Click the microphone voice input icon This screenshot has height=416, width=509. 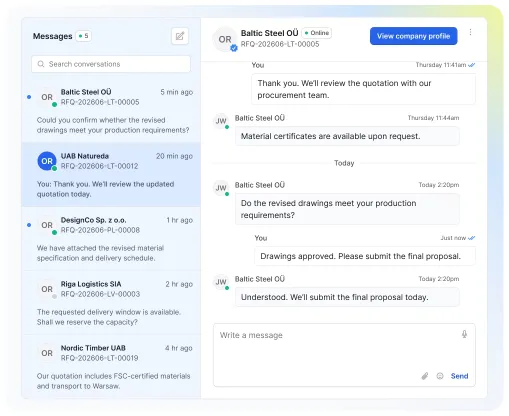pos(464,334)
